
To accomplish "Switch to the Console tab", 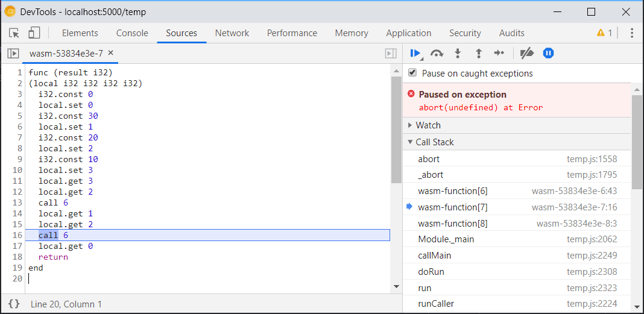I will pos(132,33).
